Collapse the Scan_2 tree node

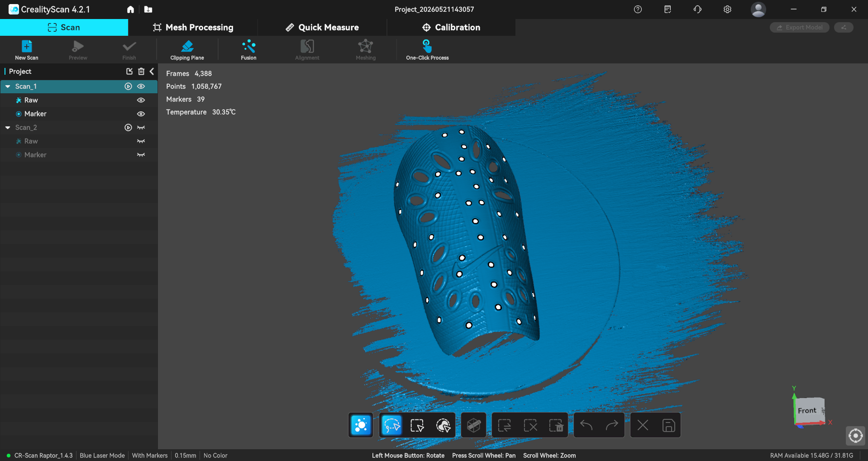tap(8, 128)
